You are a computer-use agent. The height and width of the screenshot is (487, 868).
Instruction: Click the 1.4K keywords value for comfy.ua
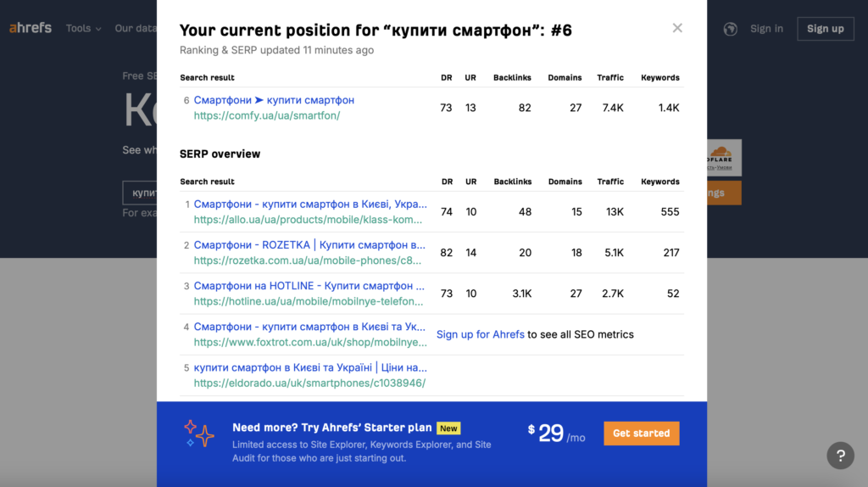[x=669, y=108]
